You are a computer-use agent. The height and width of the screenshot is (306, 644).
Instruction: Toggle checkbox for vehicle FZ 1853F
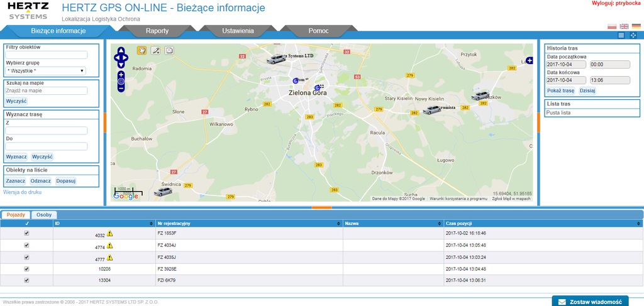tap(26, 233)
